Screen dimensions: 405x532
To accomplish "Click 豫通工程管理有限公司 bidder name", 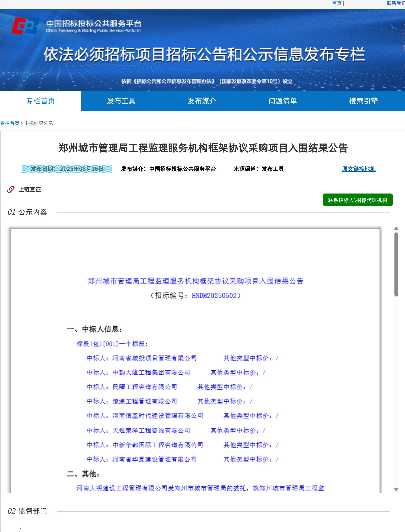I will [145, 401].
